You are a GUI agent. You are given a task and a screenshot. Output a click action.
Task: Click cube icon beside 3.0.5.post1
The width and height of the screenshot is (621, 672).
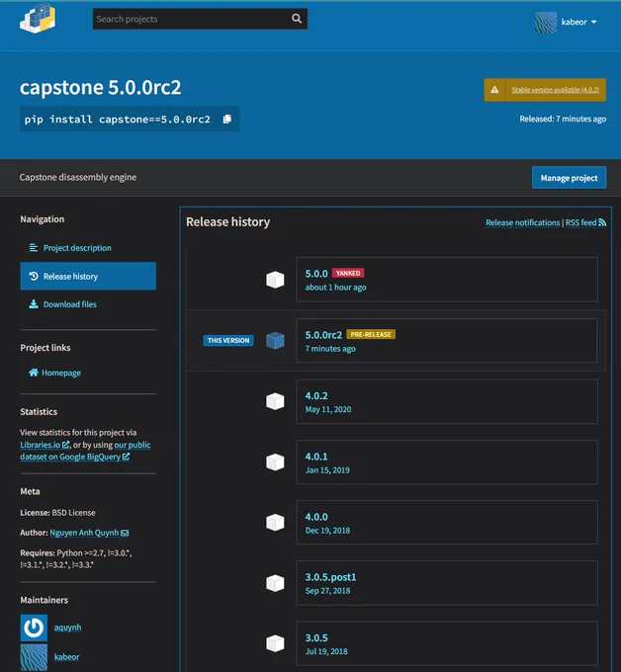275,583
